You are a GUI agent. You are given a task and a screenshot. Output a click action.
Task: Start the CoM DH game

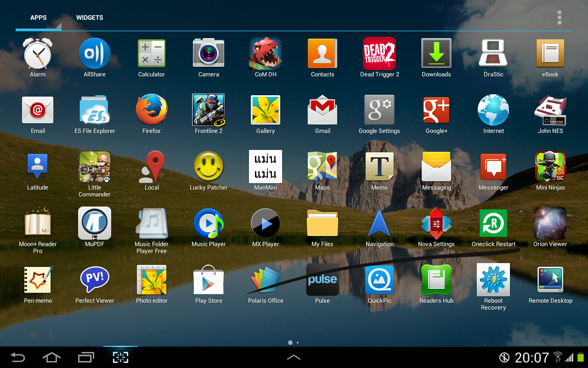pos(266,53)
